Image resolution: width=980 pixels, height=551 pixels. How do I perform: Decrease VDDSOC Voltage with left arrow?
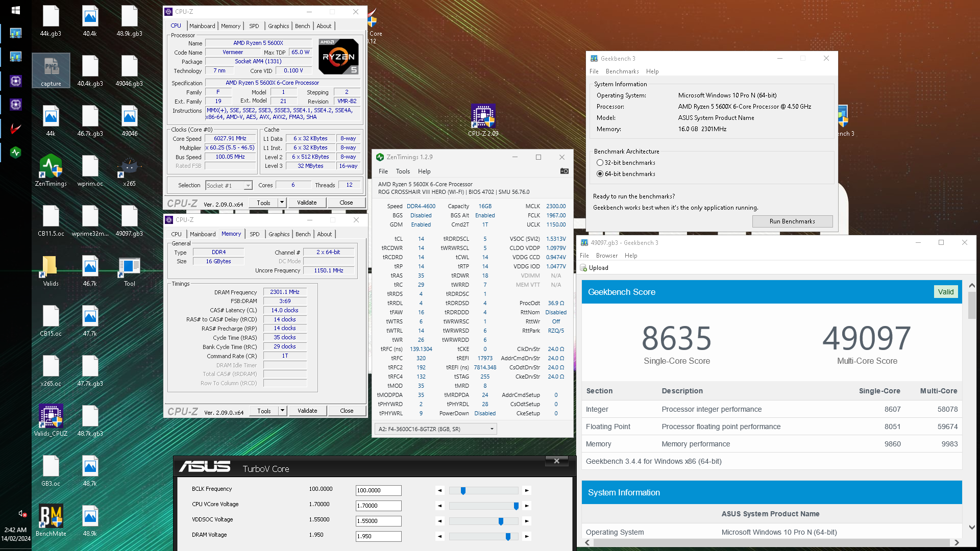point(439,521)
